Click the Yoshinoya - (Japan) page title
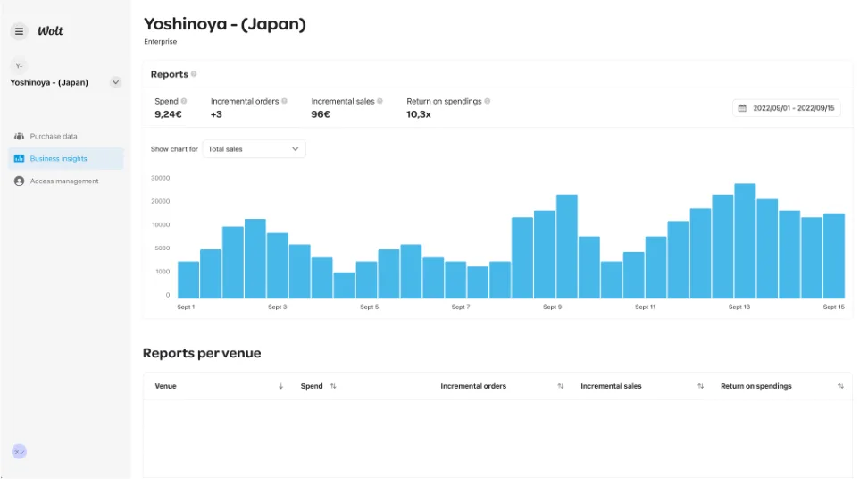The image size is (868, 479). point(225,24)
